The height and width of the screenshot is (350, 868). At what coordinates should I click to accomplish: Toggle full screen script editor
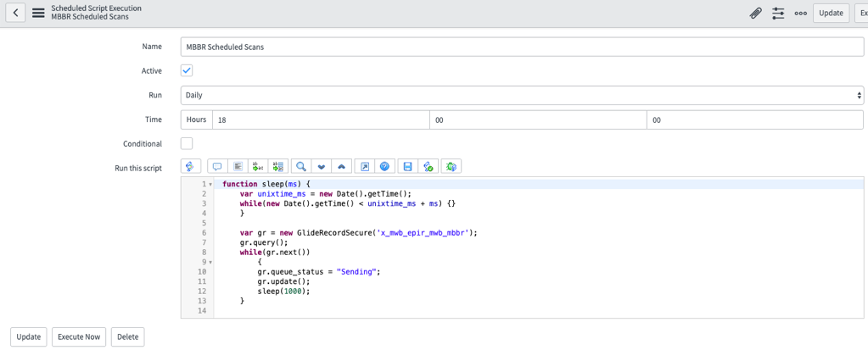365,166
